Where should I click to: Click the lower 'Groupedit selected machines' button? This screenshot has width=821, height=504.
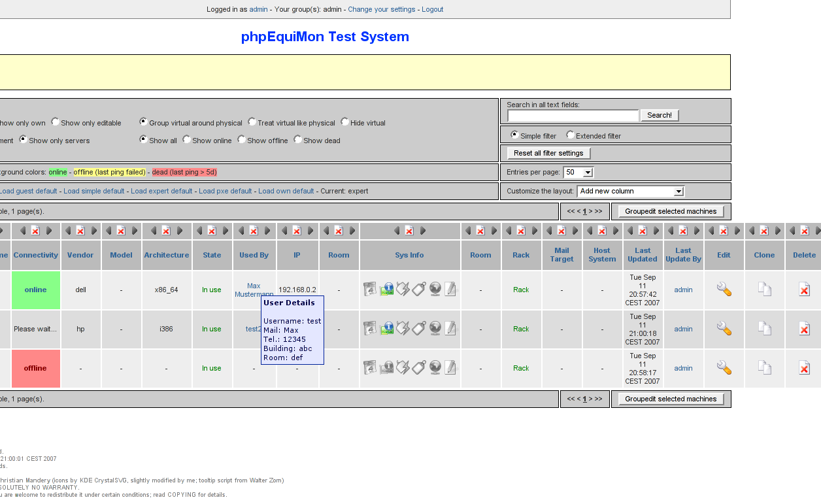(x=671, y=399)
